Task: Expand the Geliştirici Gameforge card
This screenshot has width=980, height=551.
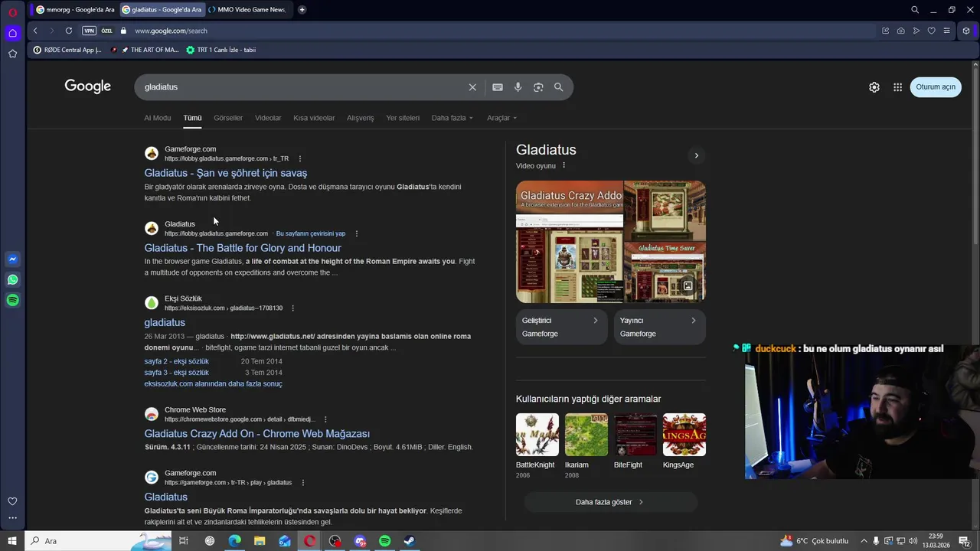Action: (x=561, y=327)
